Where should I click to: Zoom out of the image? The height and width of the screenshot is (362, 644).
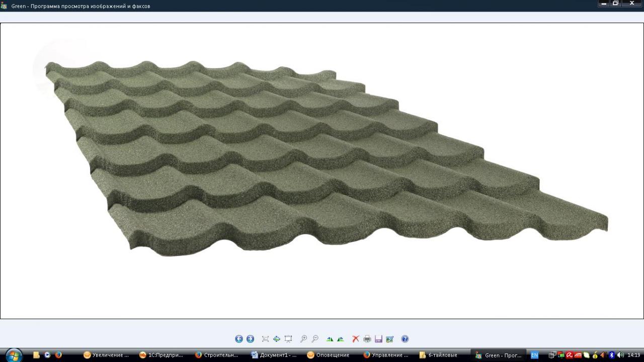click(315, 339)
